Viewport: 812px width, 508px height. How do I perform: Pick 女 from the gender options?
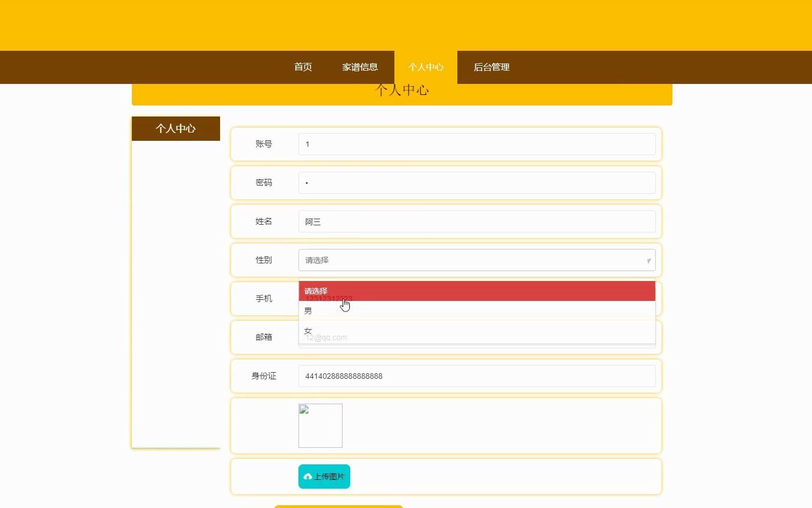[x=477, y=331]
